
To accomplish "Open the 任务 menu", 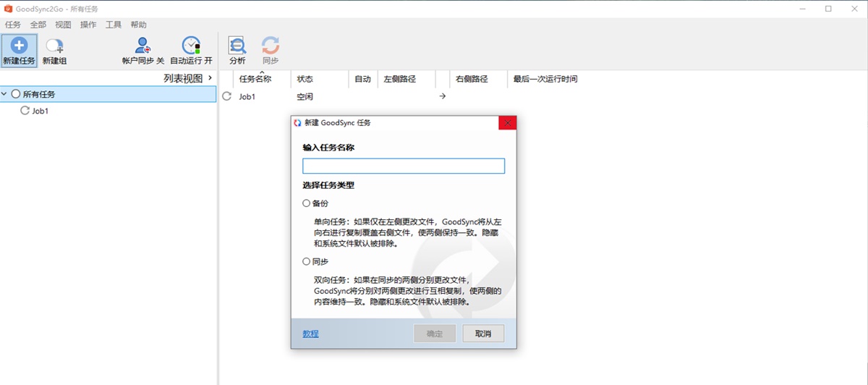I will [x=13, y=25].
